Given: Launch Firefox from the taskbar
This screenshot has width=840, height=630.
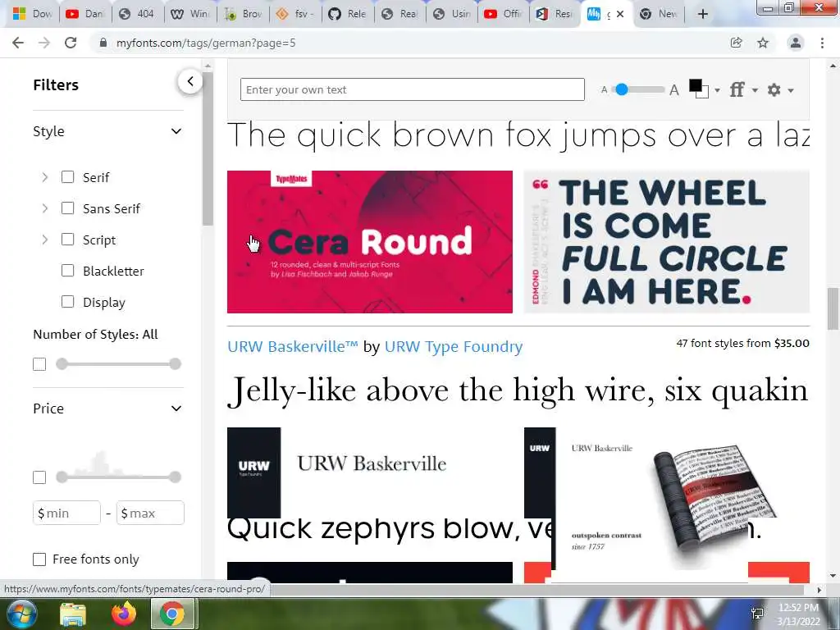Looking at the screenshot, I should tap(124, 614).
